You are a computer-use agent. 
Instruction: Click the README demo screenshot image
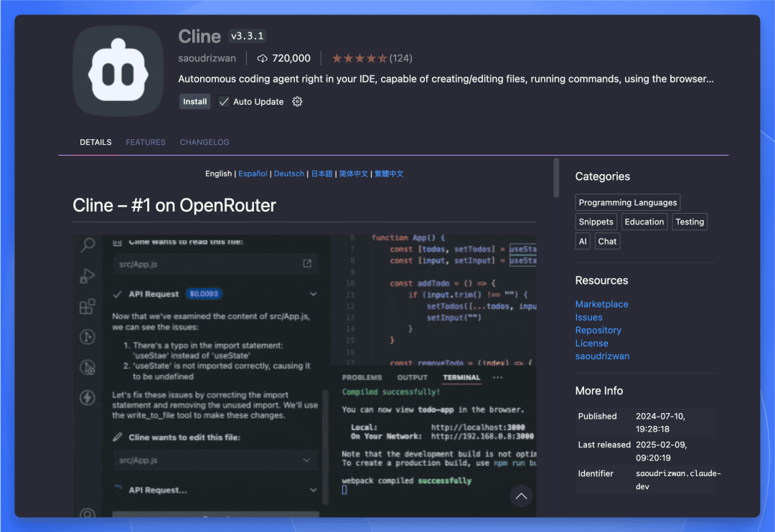pyautogui.click(x=304, y=376)
